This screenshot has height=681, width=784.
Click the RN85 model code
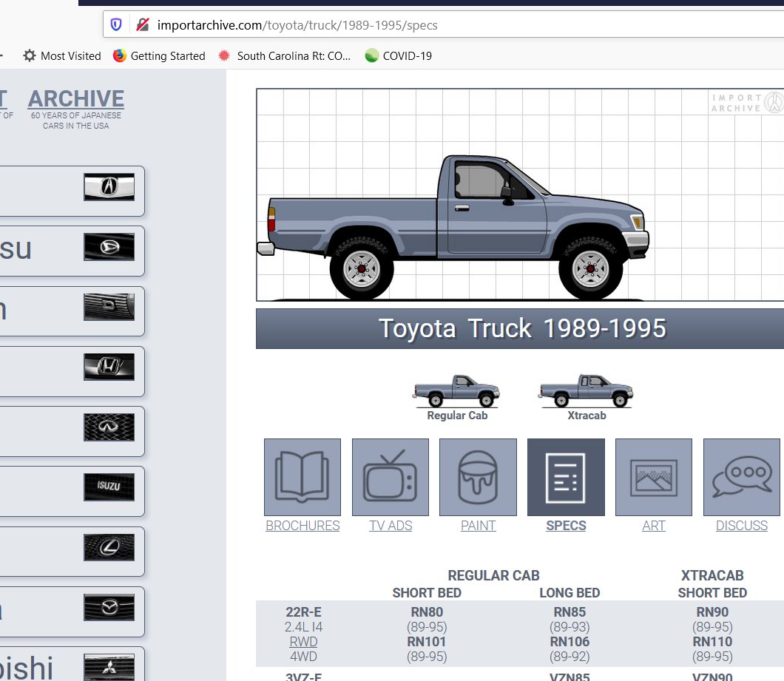tap(570, 612)
